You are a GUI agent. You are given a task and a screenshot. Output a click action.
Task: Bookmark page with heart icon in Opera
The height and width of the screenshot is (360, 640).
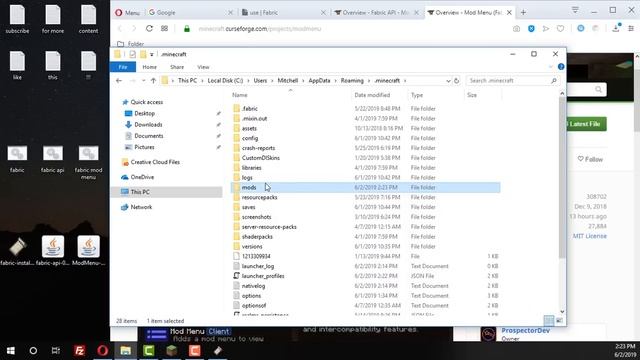click(560, 29)
